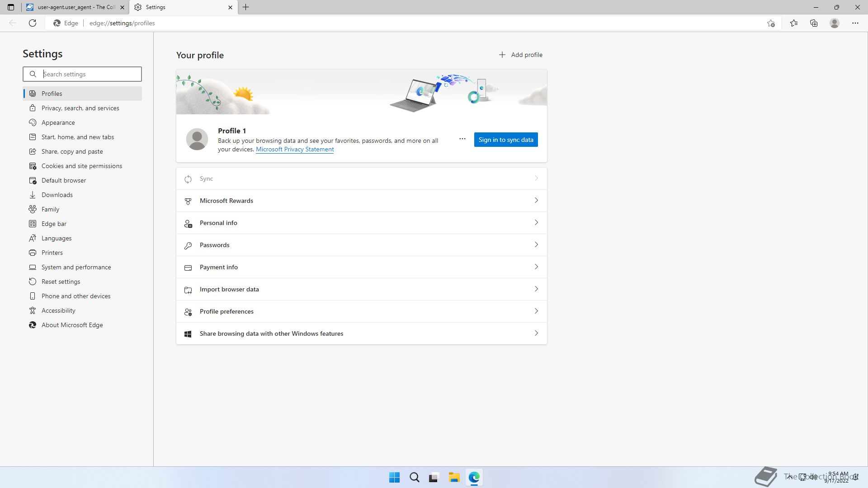Click the Import browser data icon
Screen dimensions: 868x488
pyautogui.click(x=188, y=290)
